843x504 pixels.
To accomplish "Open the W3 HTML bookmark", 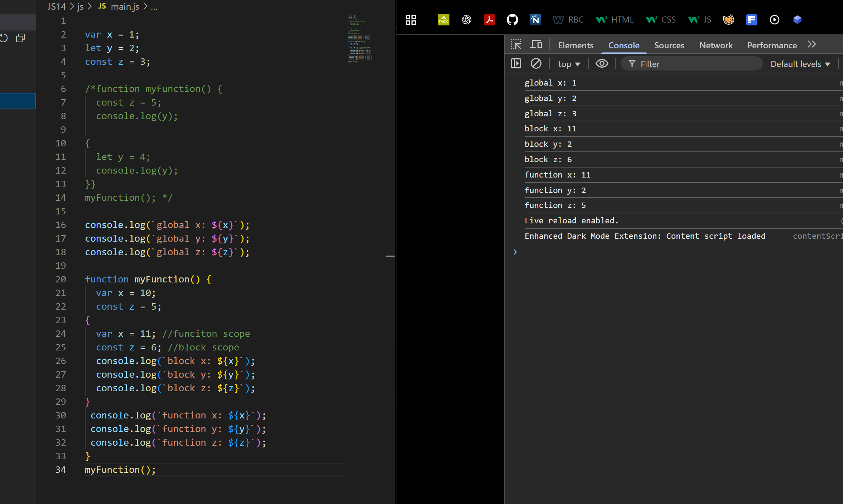I will (615, 20).
